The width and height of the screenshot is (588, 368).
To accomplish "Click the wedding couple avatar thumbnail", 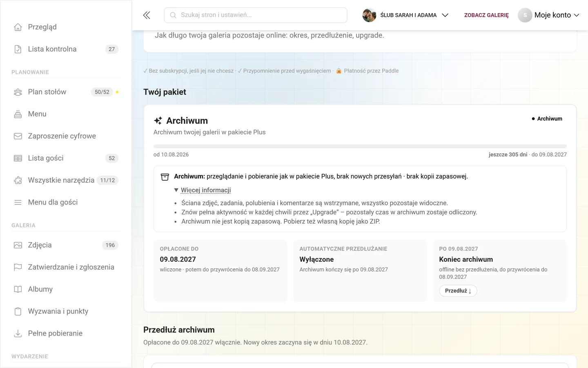I will (369, 15).
